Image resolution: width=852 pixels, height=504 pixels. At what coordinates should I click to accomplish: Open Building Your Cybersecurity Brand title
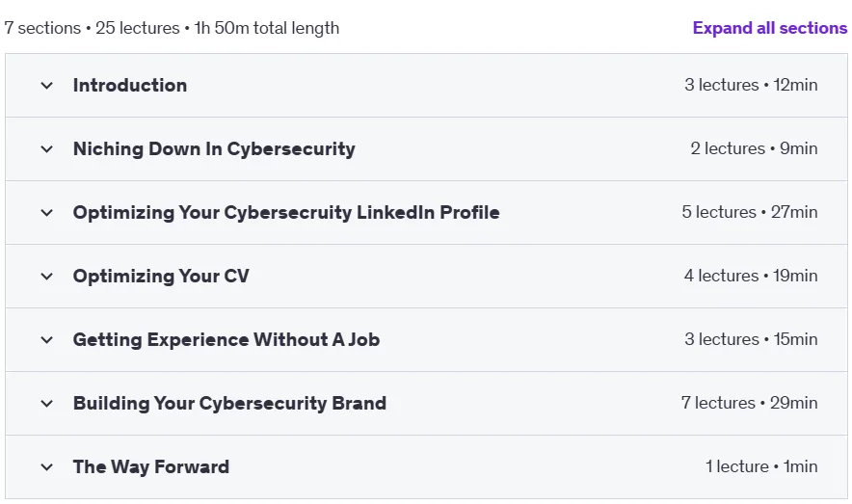(229, 403)
